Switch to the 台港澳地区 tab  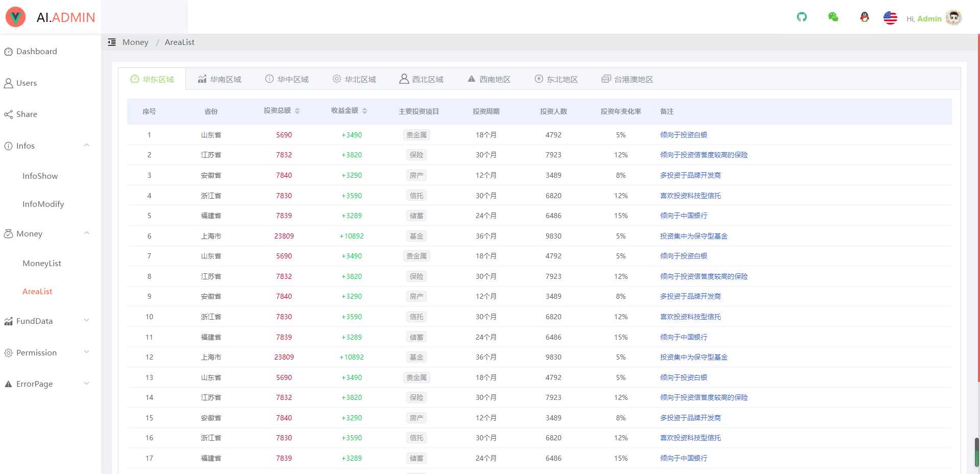(627, 79)
